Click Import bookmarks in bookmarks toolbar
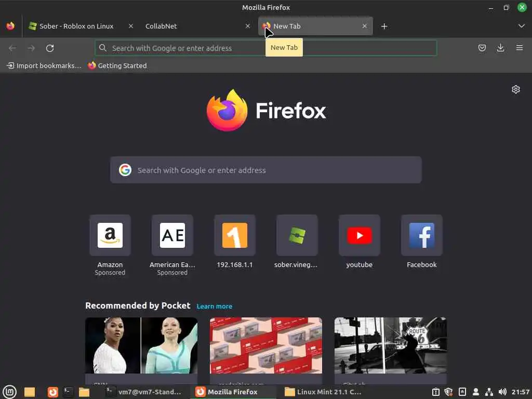 (x=44, y=65)
